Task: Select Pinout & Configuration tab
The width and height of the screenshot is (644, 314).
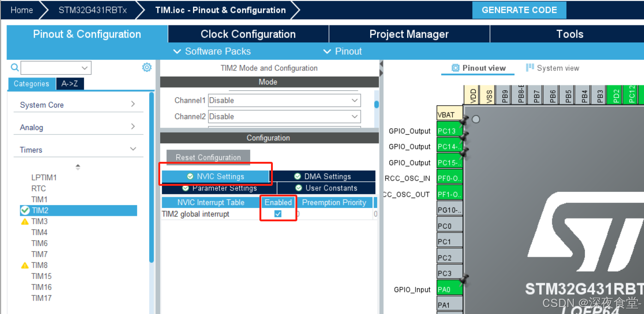Action: [87, 34]
